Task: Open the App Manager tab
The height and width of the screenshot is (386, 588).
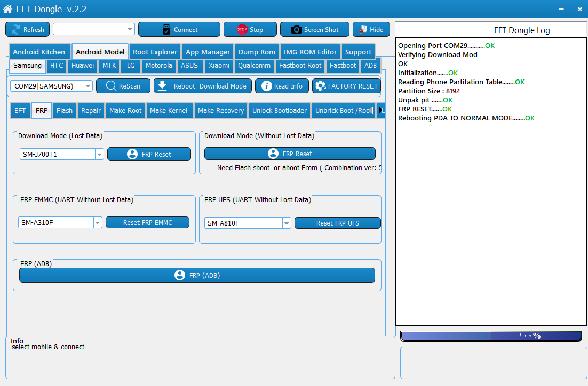Action: (x=208, y=52)
